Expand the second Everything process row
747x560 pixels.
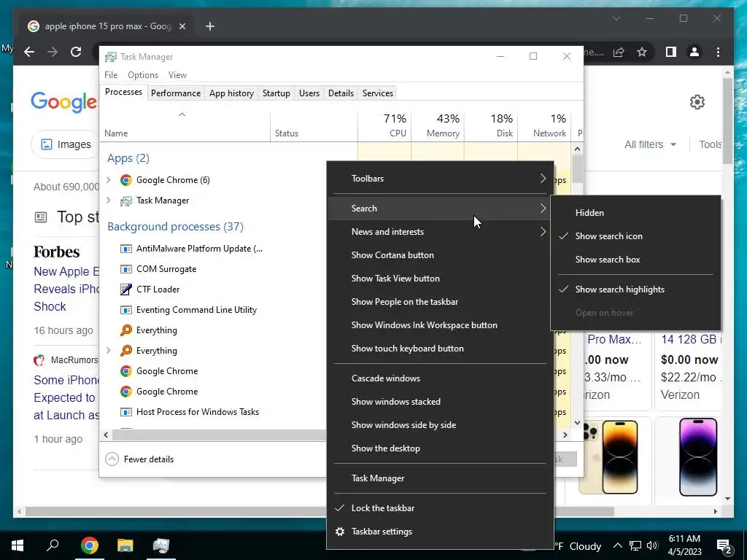click(109, 351)
